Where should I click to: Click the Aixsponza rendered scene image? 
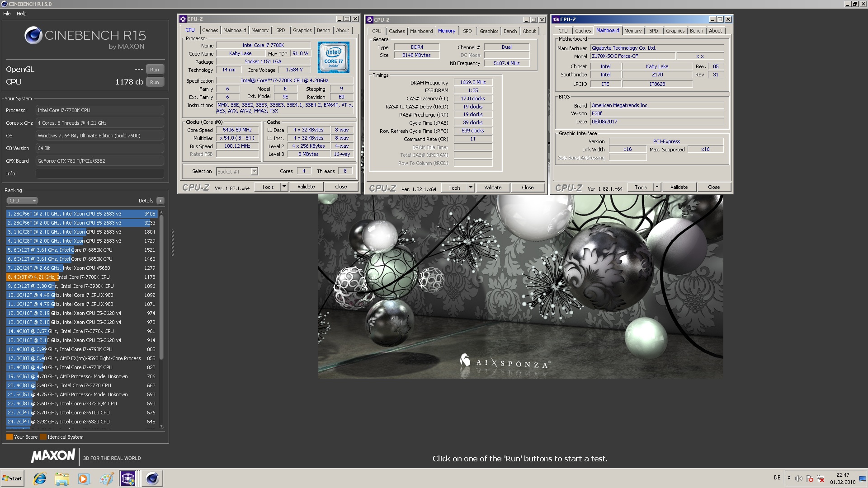click(x=520, y=286)
